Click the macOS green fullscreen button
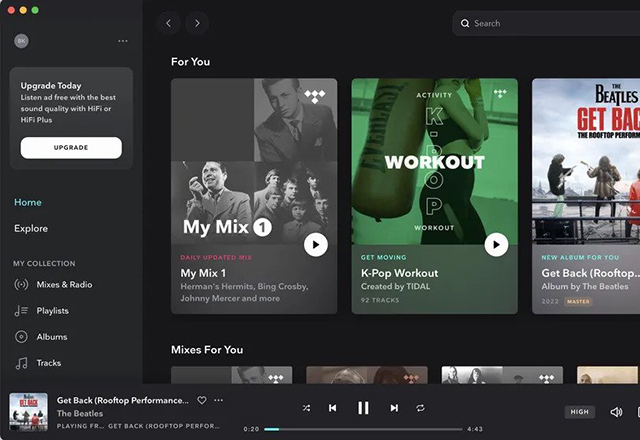 [x=35, y=10]
